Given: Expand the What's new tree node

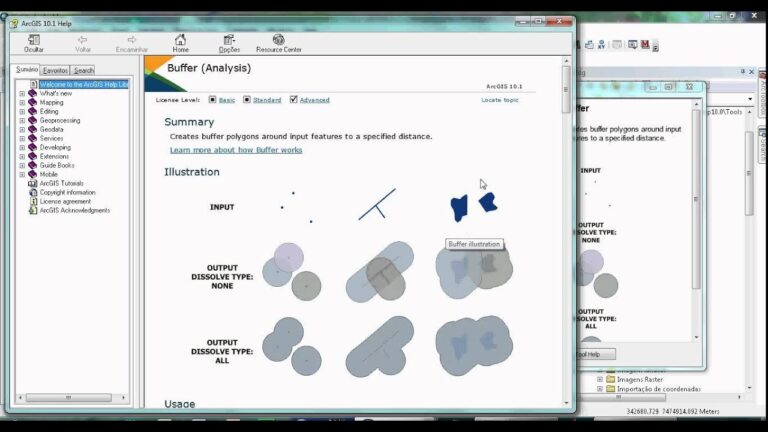Looking at the screenshot, I should 22,93.
